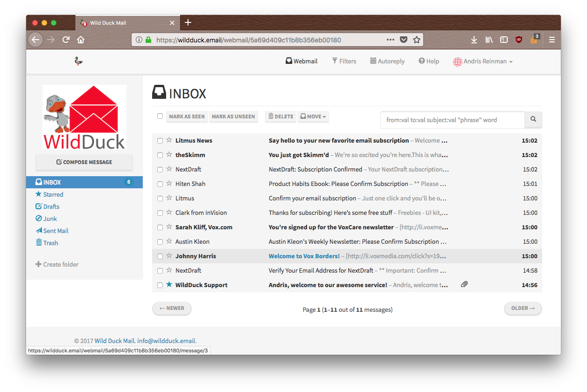Bookmark this page with star icon
This screenshot has width=587, height=392.
coord(417,40)
